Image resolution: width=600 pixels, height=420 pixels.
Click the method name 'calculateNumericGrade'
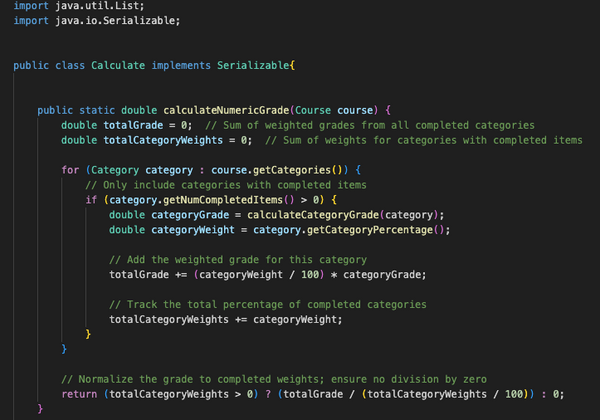pos(226,110)
